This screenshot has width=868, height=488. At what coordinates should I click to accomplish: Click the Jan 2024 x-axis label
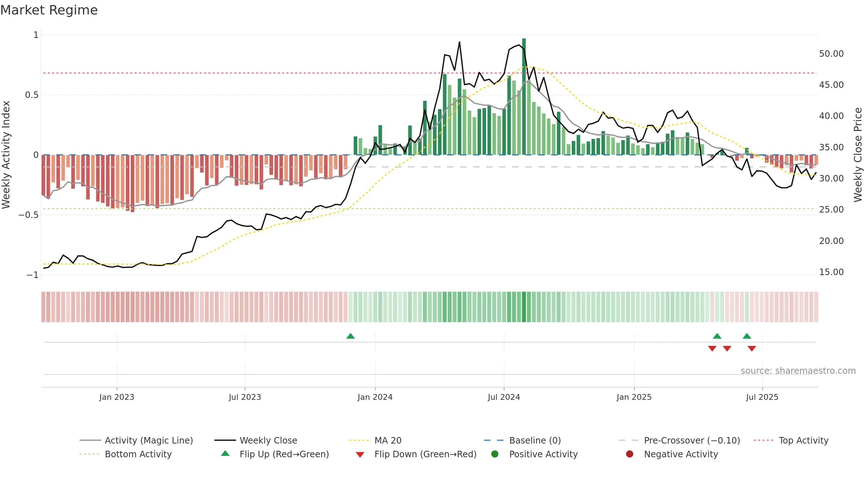pos(375,397)
